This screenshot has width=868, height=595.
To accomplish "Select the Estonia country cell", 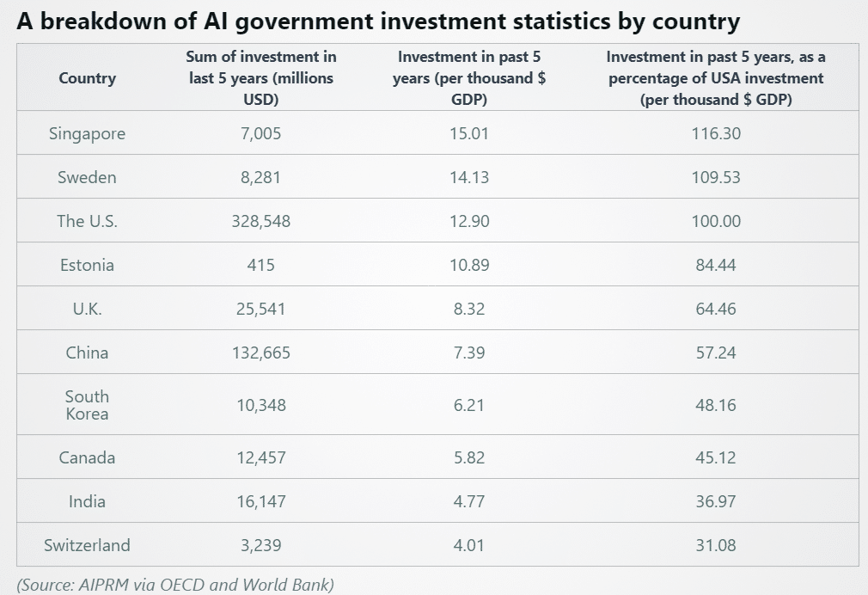I will [x=87, y=265].
